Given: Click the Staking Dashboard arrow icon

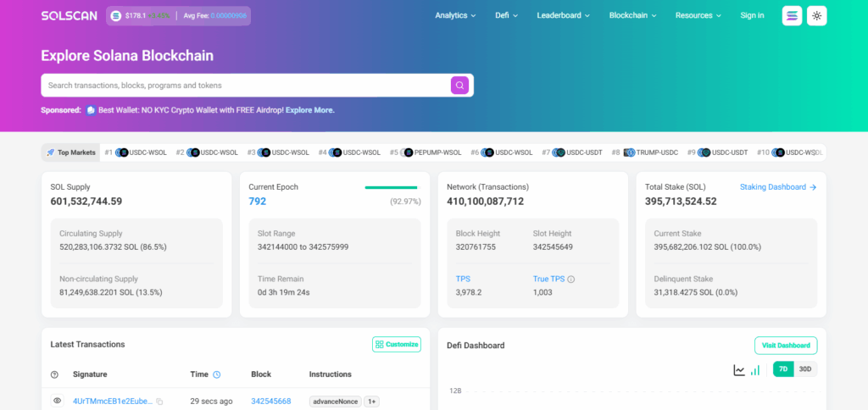Looking at the screenshot, I should 813,187.
